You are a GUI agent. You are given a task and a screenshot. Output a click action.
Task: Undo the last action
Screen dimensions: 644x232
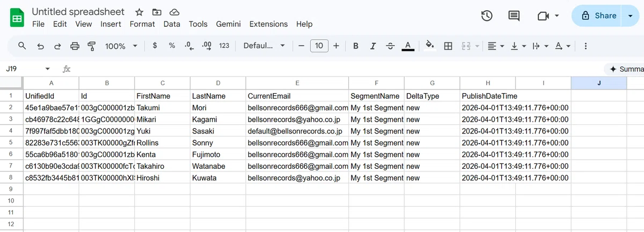click(40, 46)
